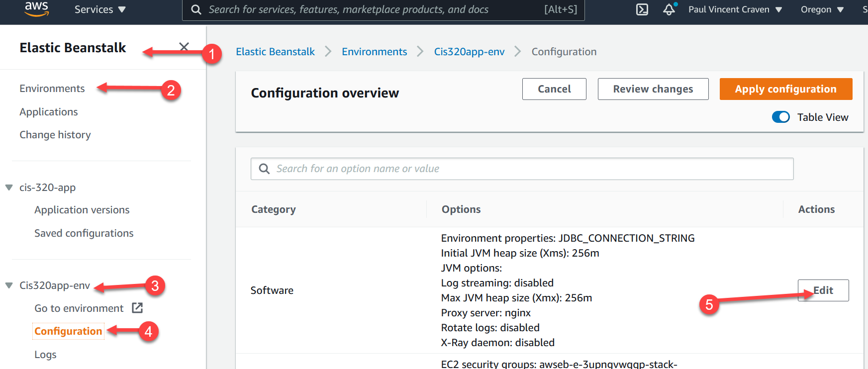This screenshot has width=868, height=369.
Task: Open Logs in the sidebar
Action: point(45,355)
